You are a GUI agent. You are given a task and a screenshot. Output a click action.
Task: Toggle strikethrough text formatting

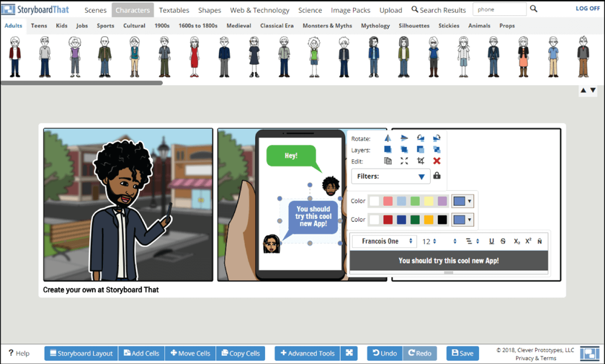pyautogui.click(x=503, y=241)
